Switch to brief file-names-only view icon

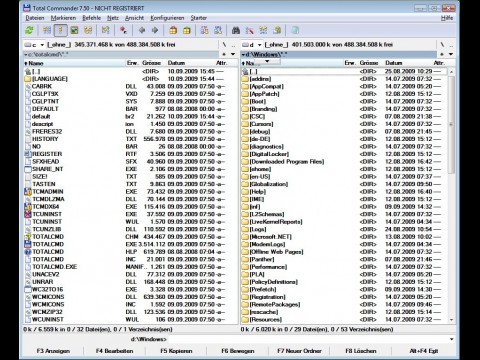click(47, 30)
